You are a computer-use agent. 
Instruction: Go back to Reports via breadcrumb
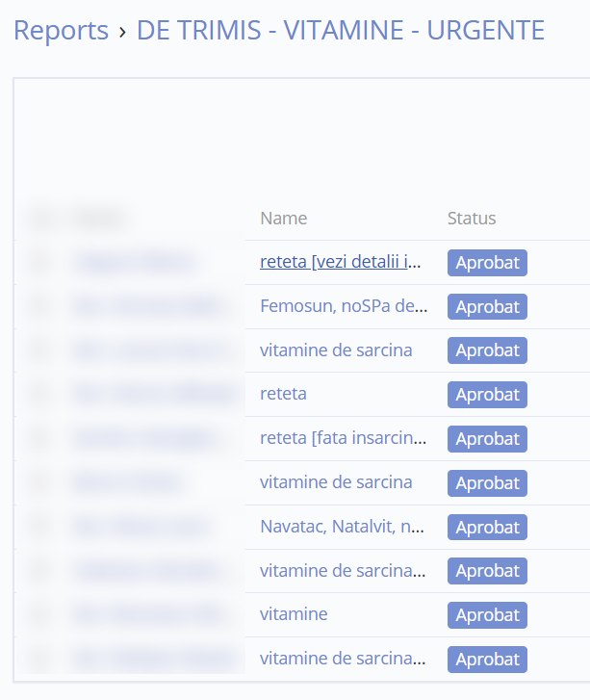(61, 31)
